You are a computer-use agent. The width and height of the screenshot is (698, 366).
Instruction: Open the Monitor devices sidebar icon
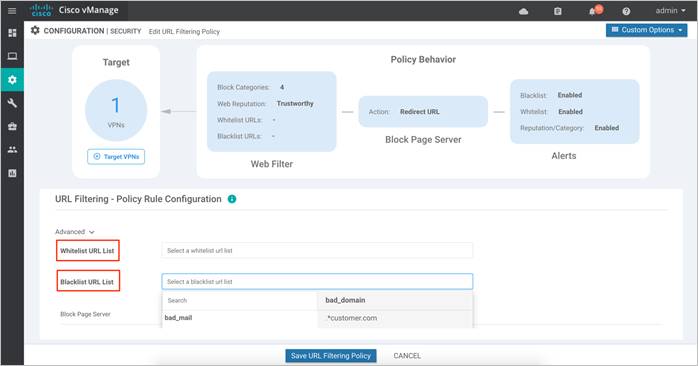coord(12,56)
